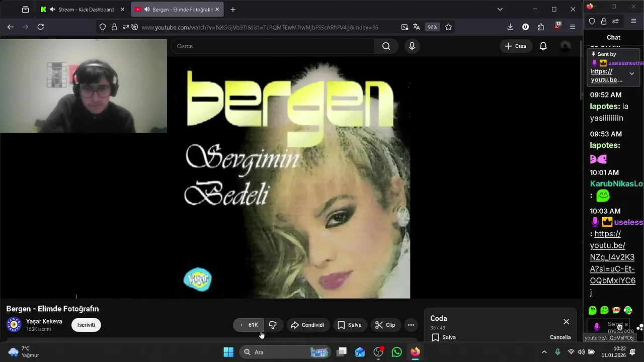Click the YouTube search magnifier button

386,46
